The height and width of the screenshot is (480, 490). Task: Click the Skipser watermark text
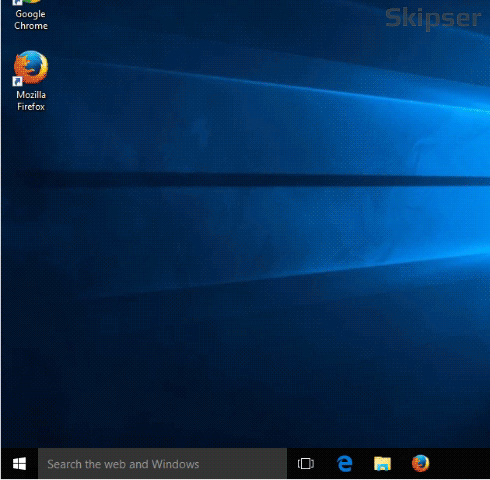click(433, 19)
